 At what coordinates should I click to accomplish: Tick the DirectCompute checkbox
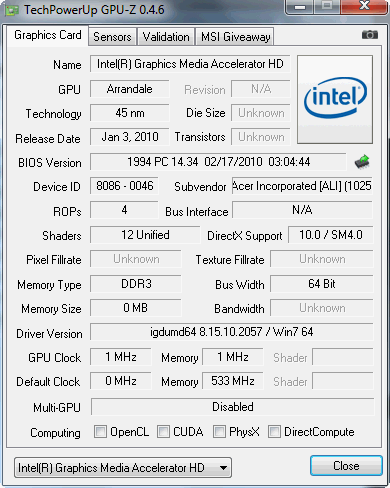274,431
